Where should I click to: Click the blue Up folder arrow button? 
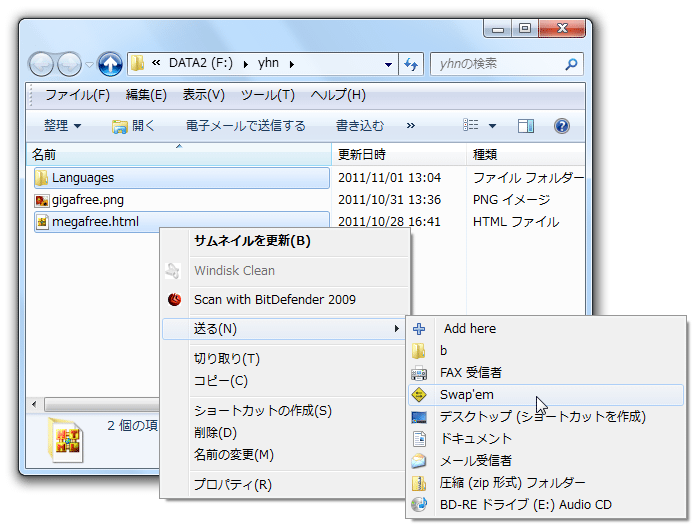pos(110,64)
